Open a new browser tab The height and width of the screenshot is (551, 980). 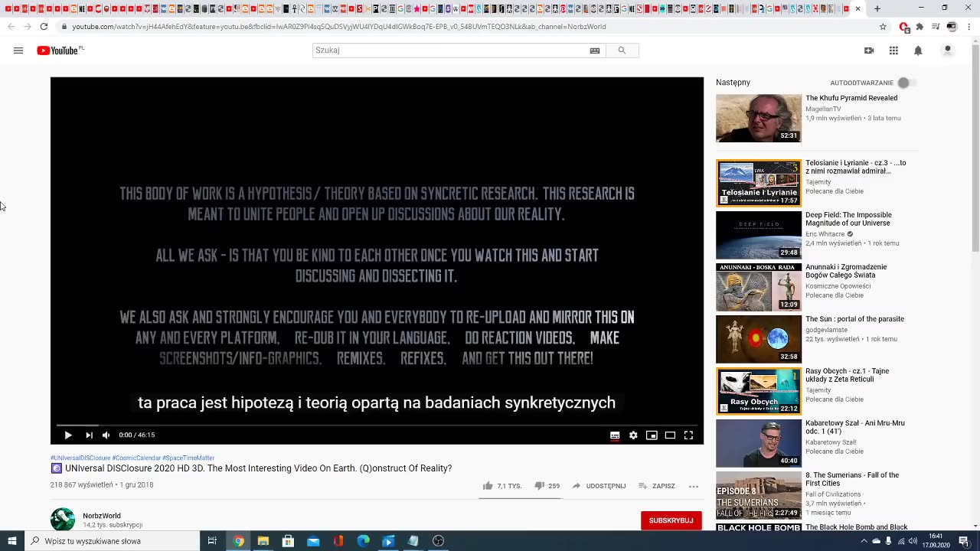pyautogui.click(x=877, y=8)
